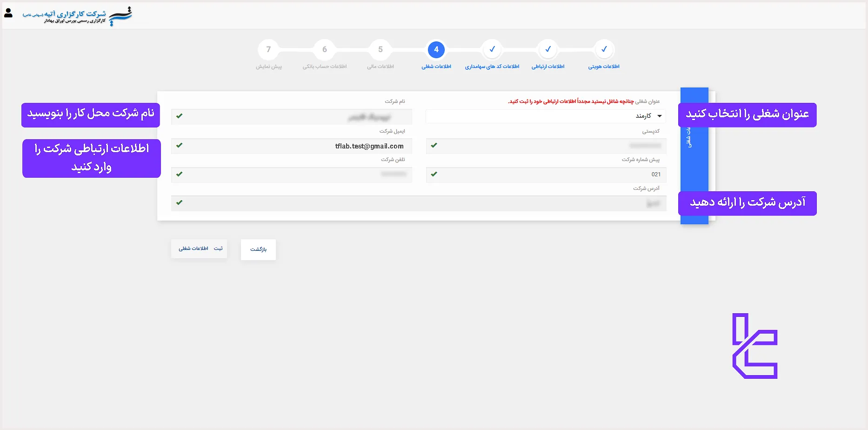The height and width of the screenshot is (430, 868).
Task: Click the green checkmark beside نام شرکت field
Action: point(180,116)
